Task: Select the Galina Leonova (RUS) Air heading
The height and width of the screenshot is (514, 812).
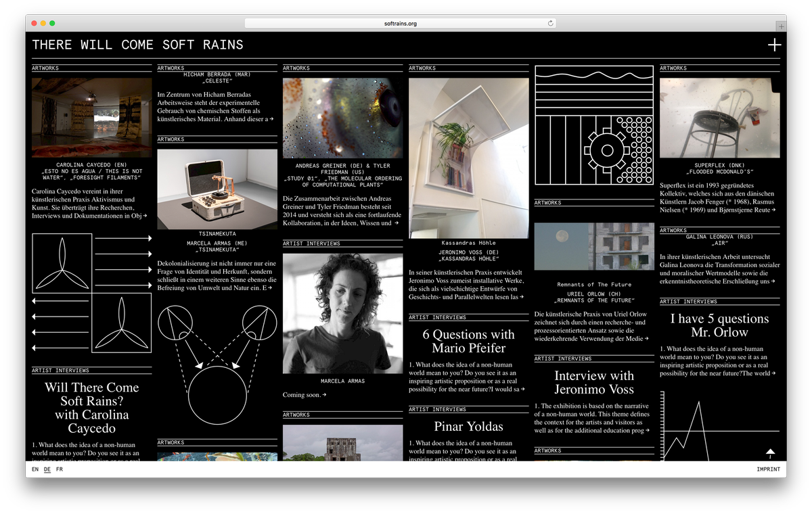Action: click(x=720, y=241)
